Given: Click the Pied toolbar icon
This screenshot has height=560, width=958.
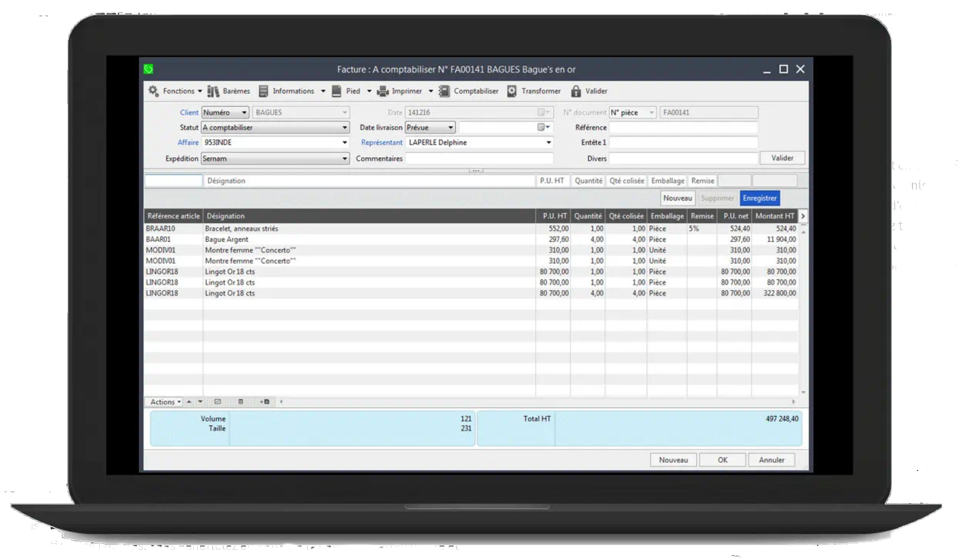Looking at the screenshot, I should 336,90.
